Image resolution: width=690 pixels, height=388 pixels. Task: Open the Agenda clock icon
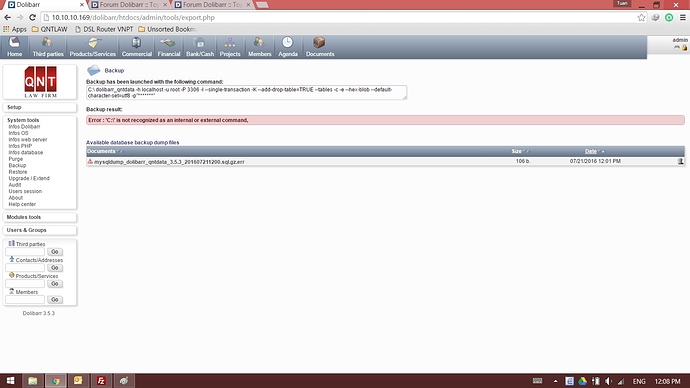coord(287,43)
